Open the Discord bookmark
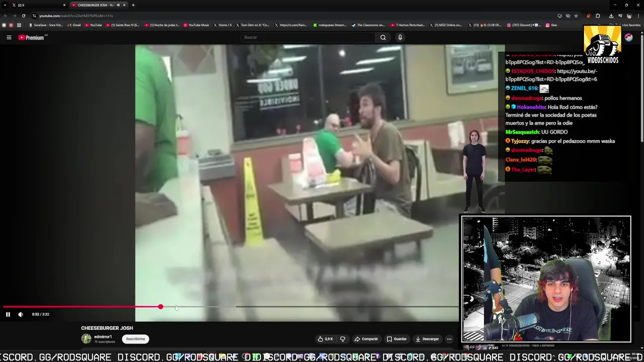The image size is (644, 362). [524, 25]
